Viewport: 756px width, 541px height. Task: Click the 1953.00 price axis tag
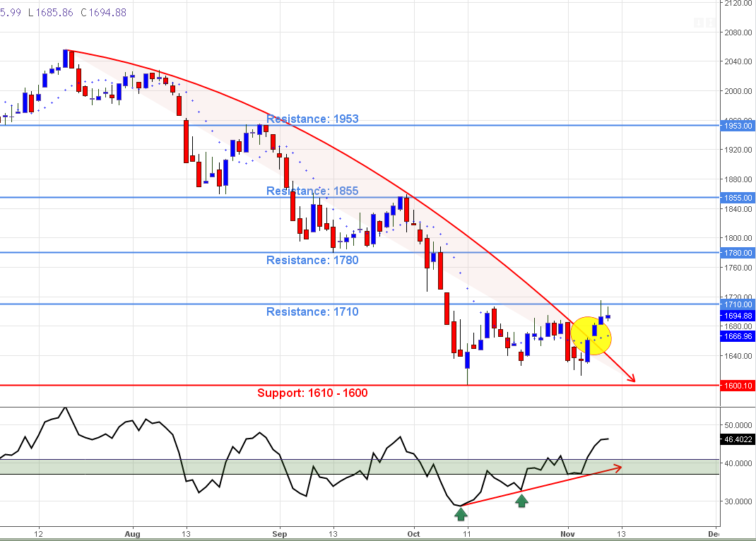(737, 126)
